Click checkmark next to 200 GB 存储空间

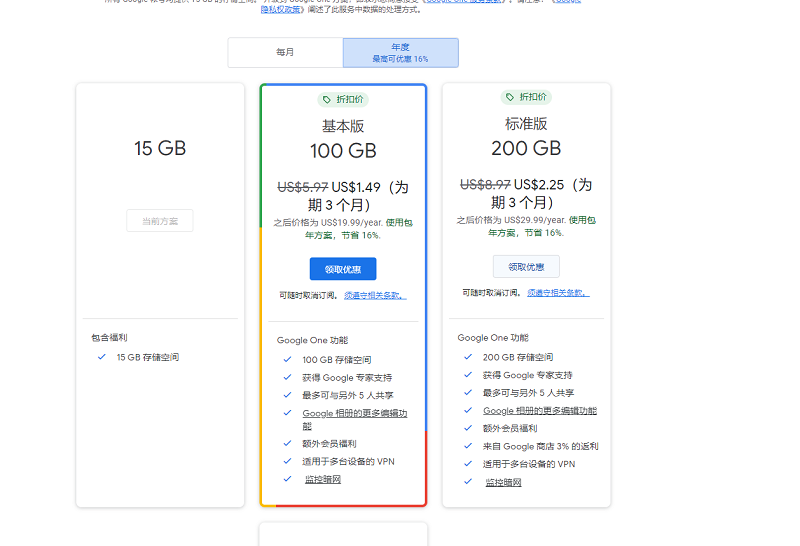click(x=468, y=357)
